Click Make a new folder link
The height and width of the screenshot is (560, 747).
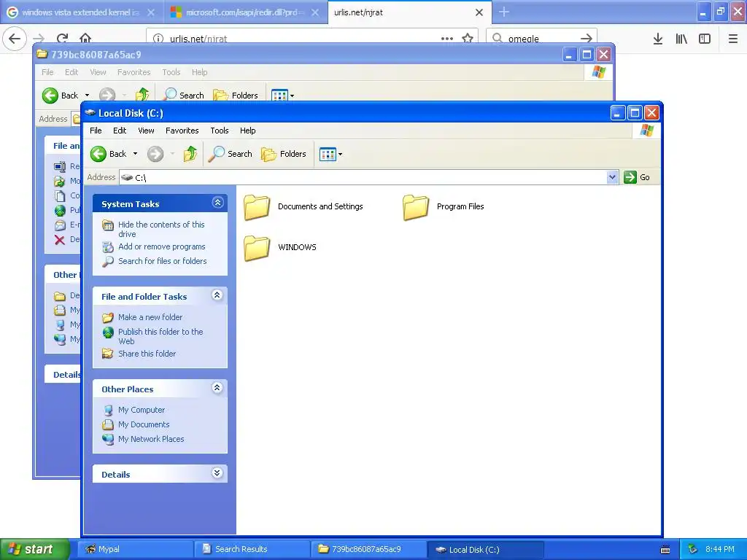click(x=150, y=317)
